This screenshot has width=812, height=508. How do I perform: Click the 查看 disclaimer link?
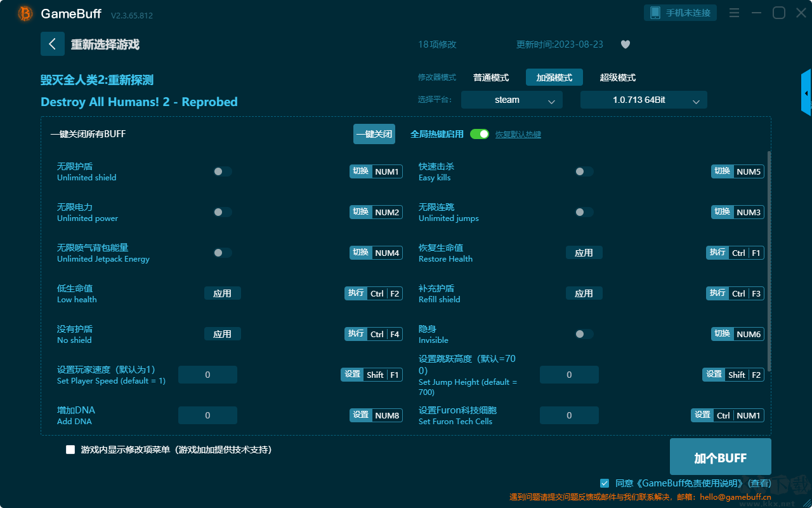tap(761, 483)
